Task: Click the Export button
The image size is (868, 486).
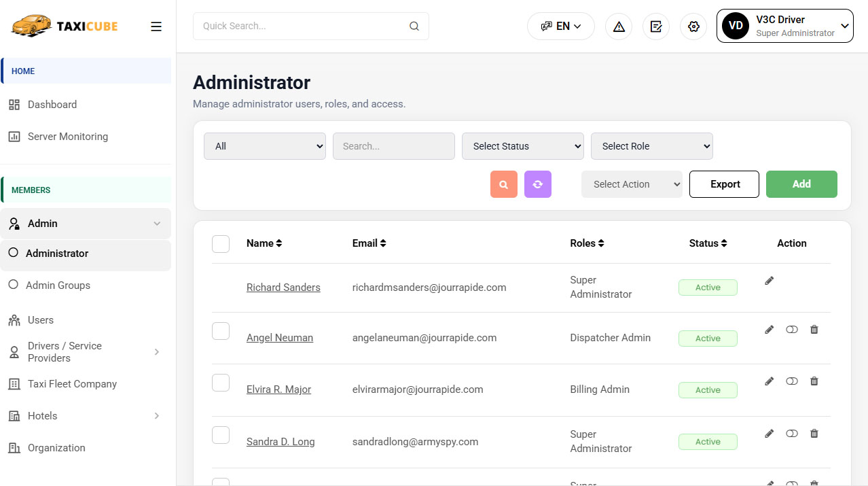Action: coord(724,184)
